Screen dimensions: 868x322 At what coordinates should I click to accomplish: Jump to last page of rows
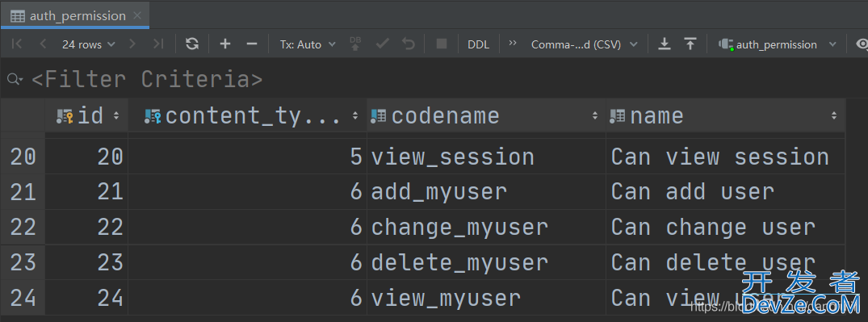click(x=158, y=44)
